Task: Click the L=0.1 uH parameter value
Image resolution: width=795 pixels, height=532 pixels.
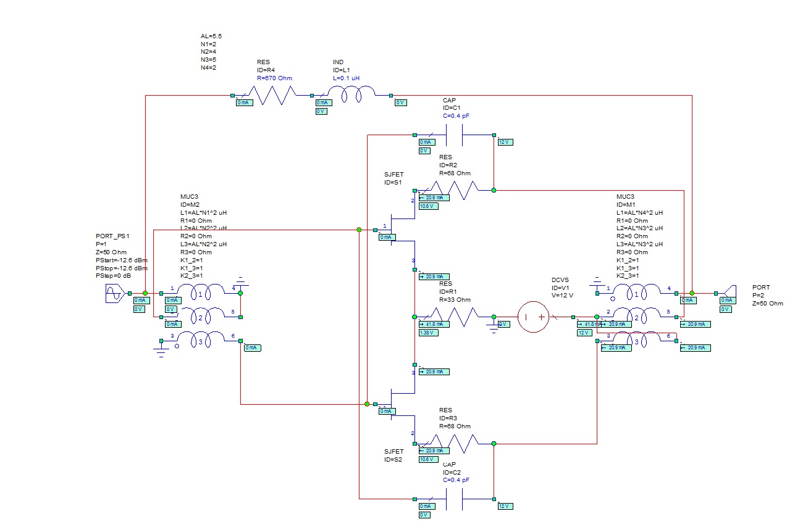Action: coord(346,78)
